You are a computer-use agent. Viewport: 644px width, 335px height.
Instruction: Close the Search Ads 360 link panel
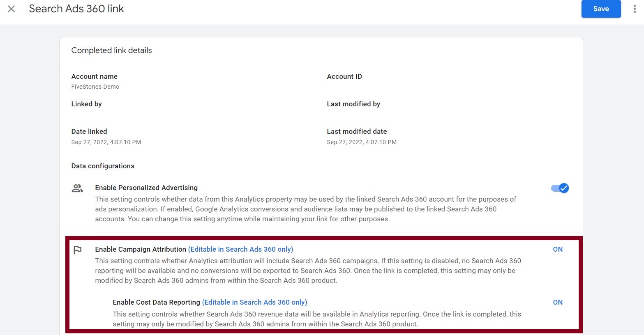[12, 9]
